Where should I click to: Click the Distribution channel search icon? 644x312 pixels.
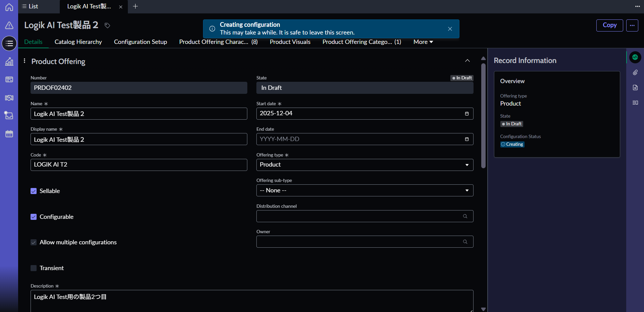click(x=465, y=216)
